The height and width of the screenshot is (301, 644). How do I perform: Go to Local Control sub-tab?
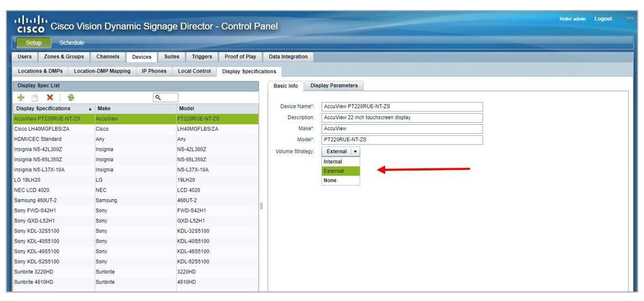coord(194,71)
